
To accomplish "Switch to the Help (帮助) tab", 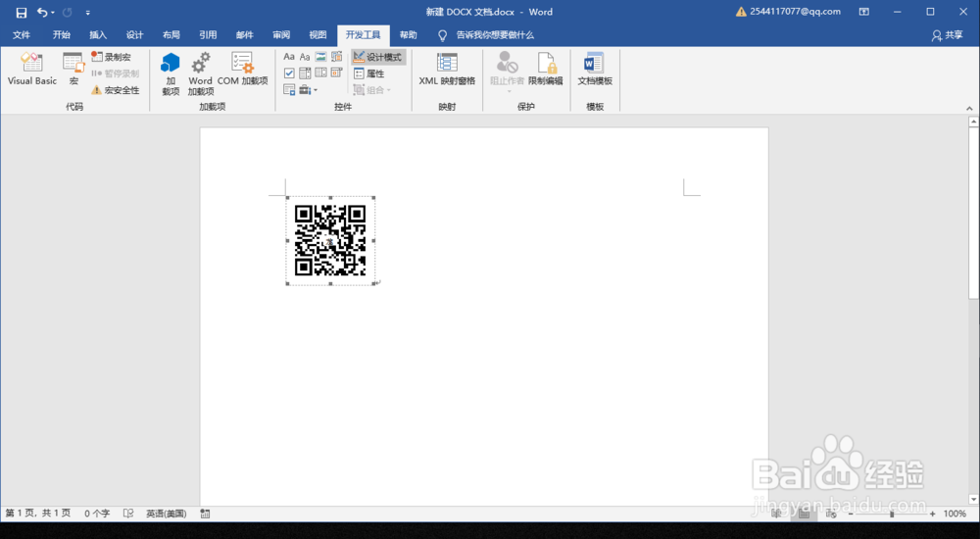I will point(408,35).
